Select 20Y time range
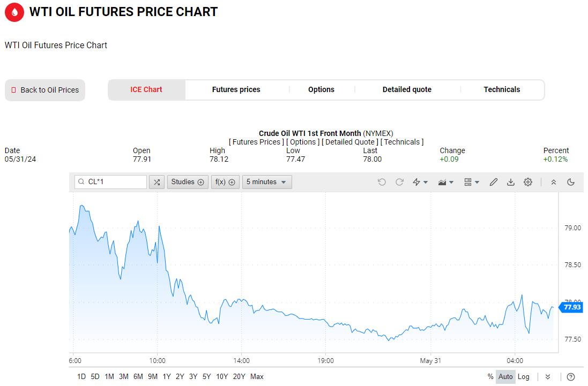Viewport: 588px width, 386px height. [x=239, y=377]
